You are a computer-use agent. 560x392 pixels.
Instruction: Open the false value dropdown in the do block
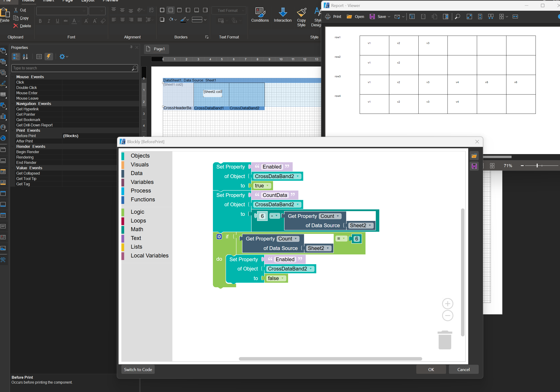(276, 278)
